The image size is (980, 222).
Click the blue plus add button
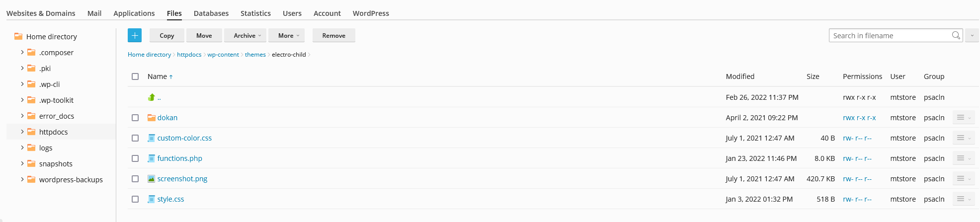click(x=135, y=35)
